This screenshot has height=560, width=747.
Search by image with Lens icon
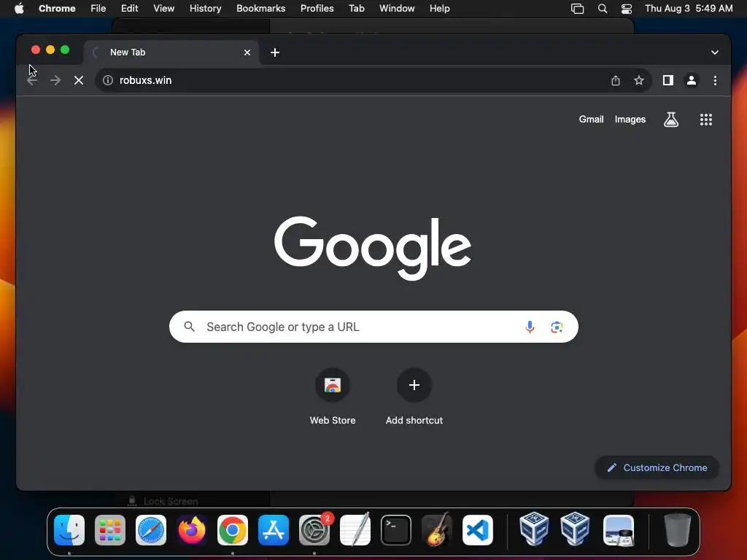pos(557,327)
